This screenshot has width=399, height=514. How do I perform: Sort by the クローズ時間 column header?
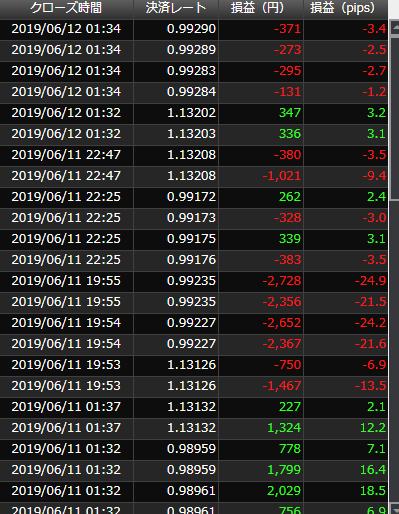point(66,8)
